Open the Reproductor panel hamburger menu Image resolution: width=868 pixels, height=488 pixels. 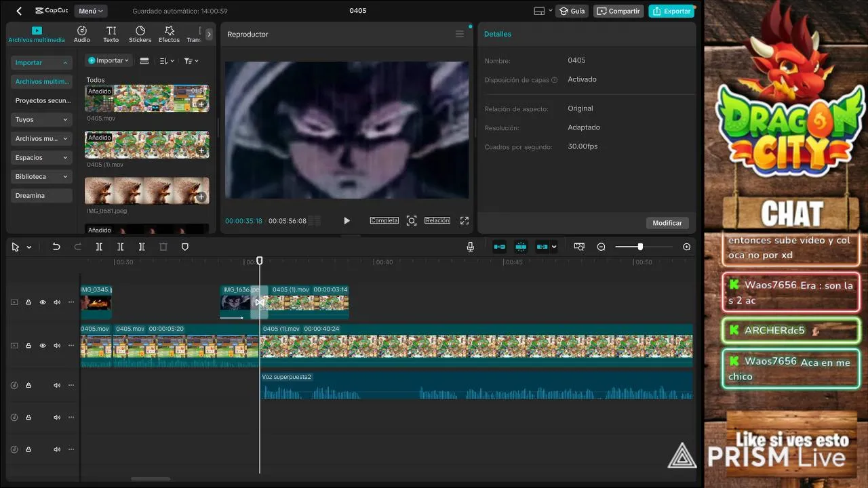(460, 34)
